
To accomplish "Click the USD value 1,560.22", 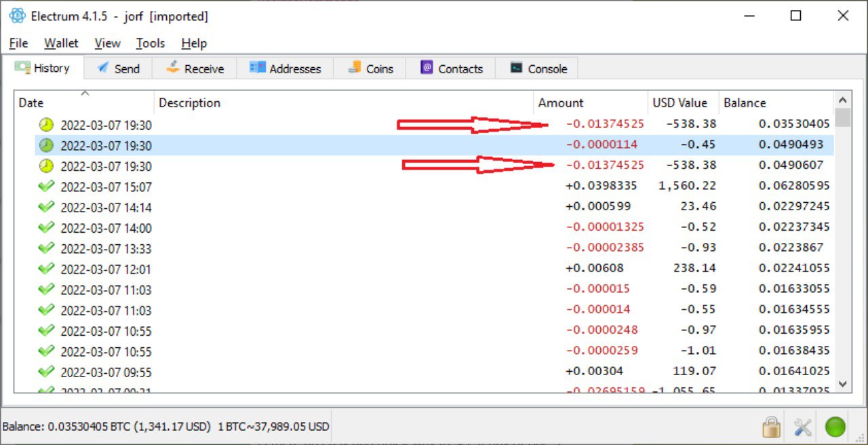I will click(687, 186).
